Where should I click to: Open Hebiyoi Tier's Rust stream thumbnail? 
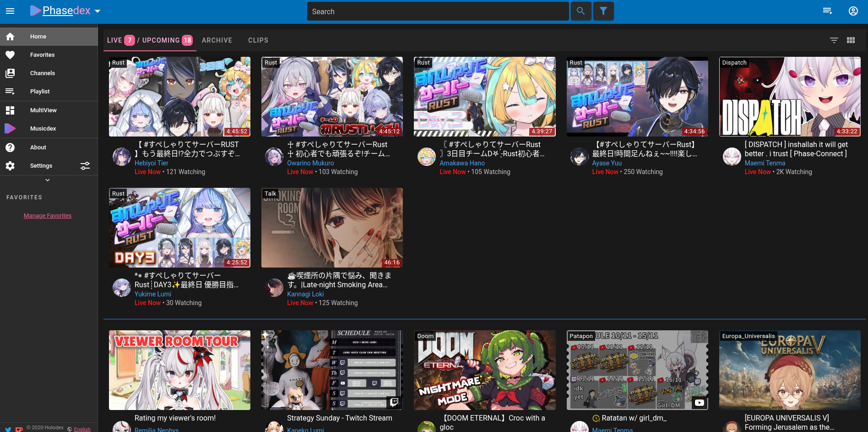(179, 97)
